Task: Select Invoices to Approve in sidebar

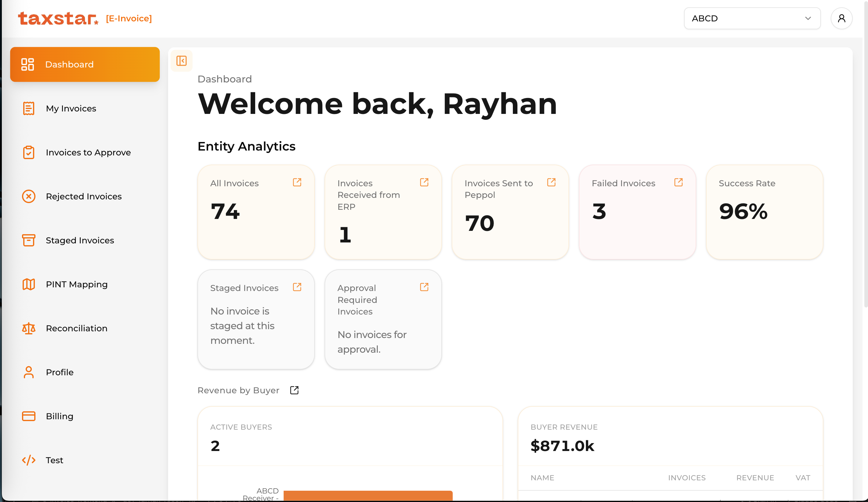Action: tap(85, 152)
